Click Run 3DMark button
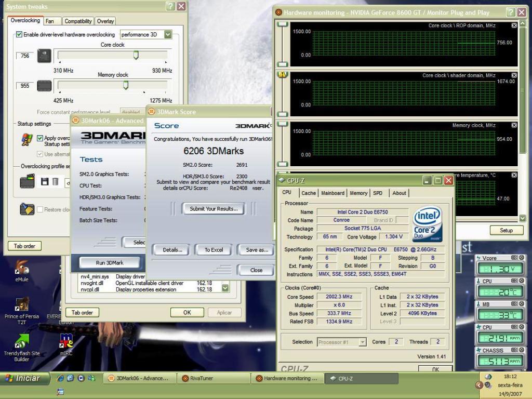 point(110,262)
